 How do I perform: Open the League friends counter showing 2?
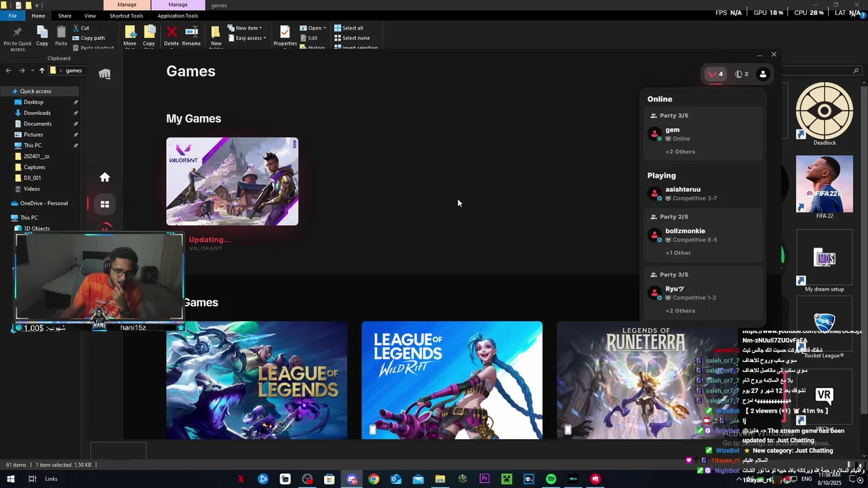click(x=742, y=74)
